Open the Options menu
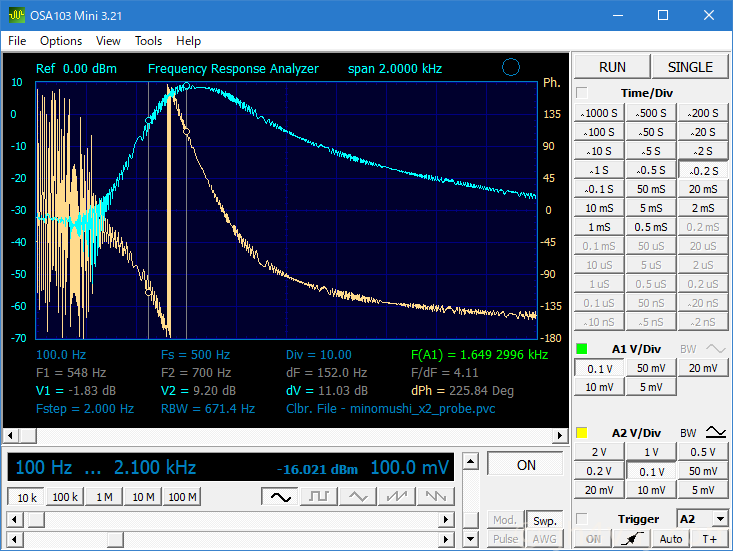Image resolution: width=733 pixels, height=551 pixels. pyautogui.click(x=61, y=41)
